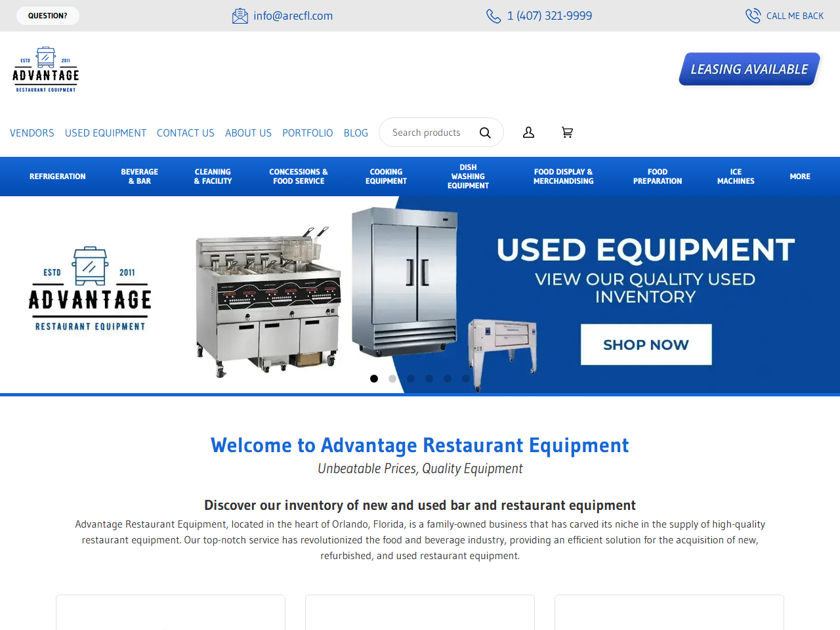The width and height of the screenshot is (840, 630).
Task: Open the BLOG menu link
Action: pos(356,133)
